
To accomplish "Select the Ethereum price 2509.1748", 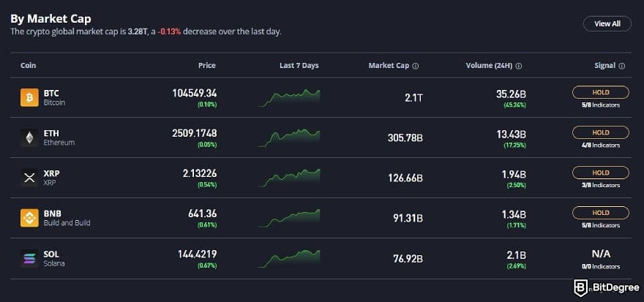I will (x=195, y=133).
